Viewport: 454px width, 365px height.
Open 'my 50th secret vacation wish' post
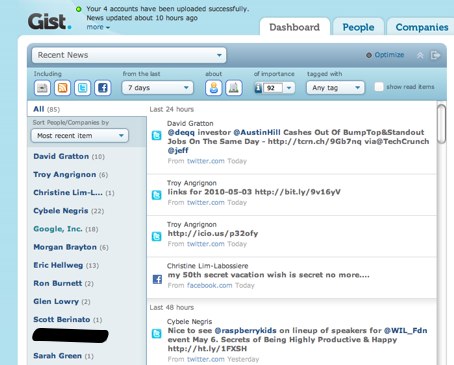point(268,275)
